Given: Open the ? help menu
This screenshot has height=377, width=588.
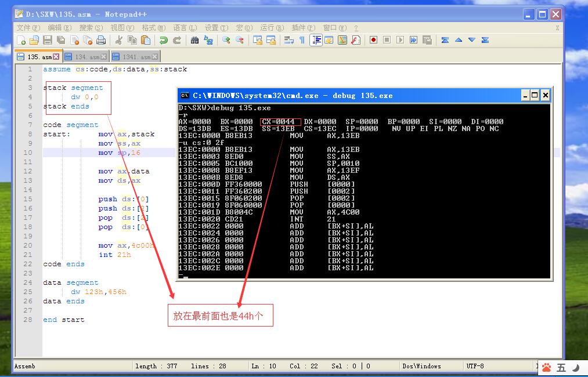Looking at the screenshot, I should [x=356, y=28].
